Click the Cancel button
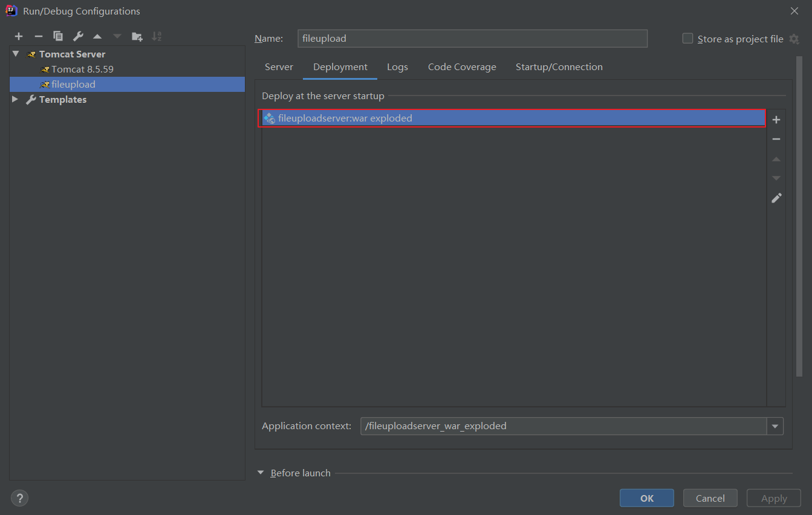This screenshot has height=515, width=812. point(710,498)
